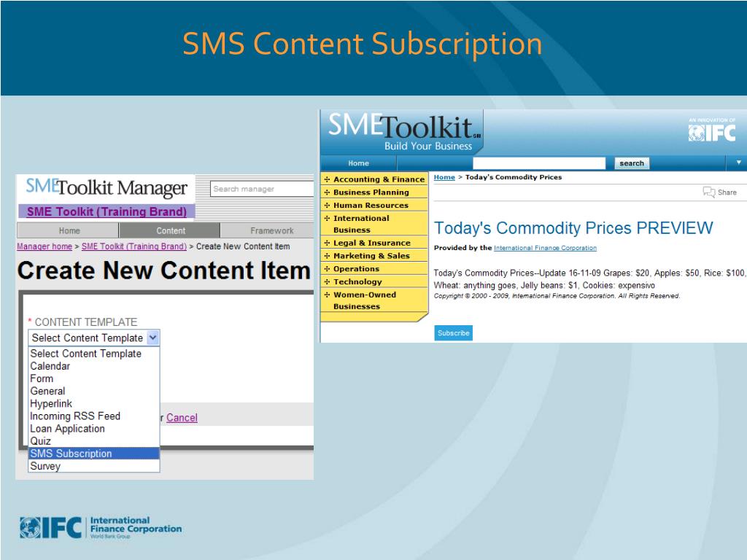747x560 pixels.
Task: Expand Accounting & Finance category
Action: point(374,179)
